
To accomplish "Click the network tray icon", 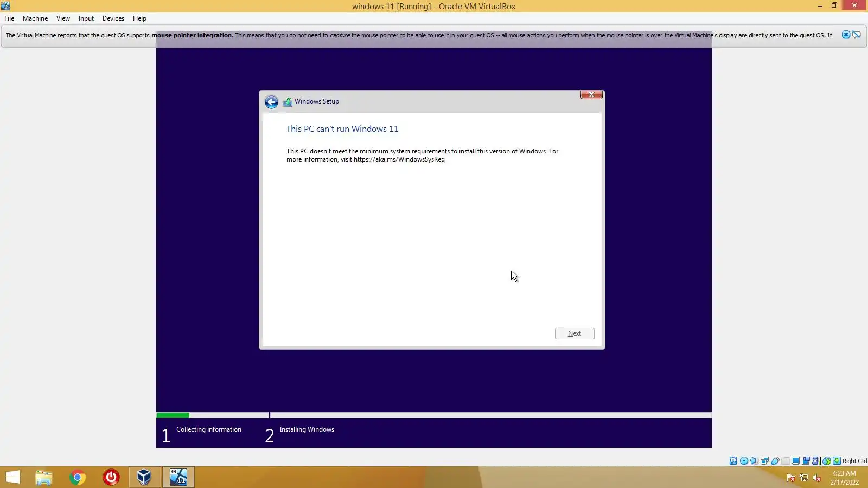I will (x=804, y=478).
